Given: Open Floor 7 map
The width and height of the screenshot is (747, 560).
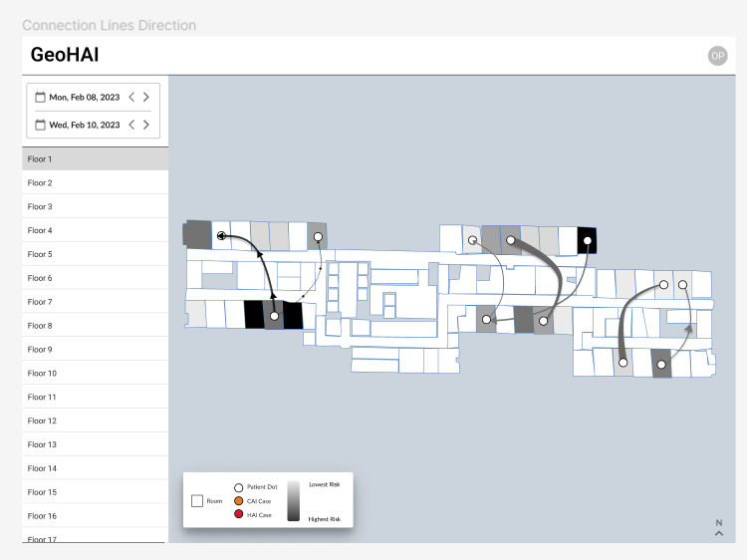Looking at the screenshot, I should click(x=96, y=302).
